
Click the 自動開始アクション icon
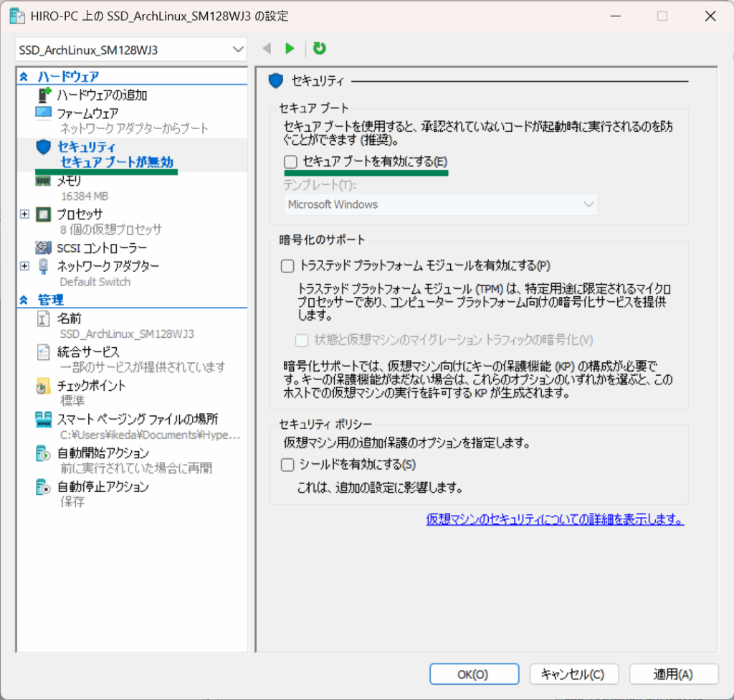pos(43,453)
